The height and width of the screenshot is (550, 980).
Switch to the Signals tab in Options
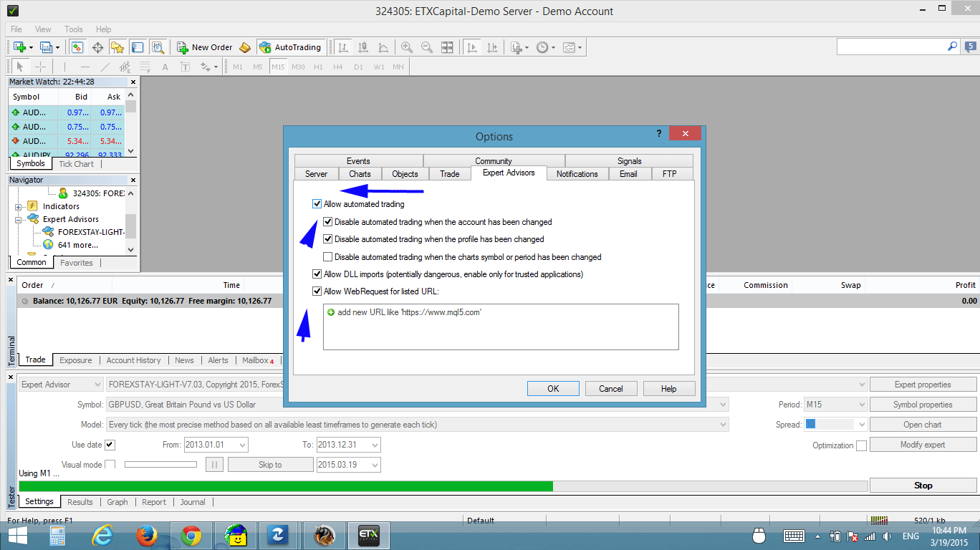click(x=629, y=160)
